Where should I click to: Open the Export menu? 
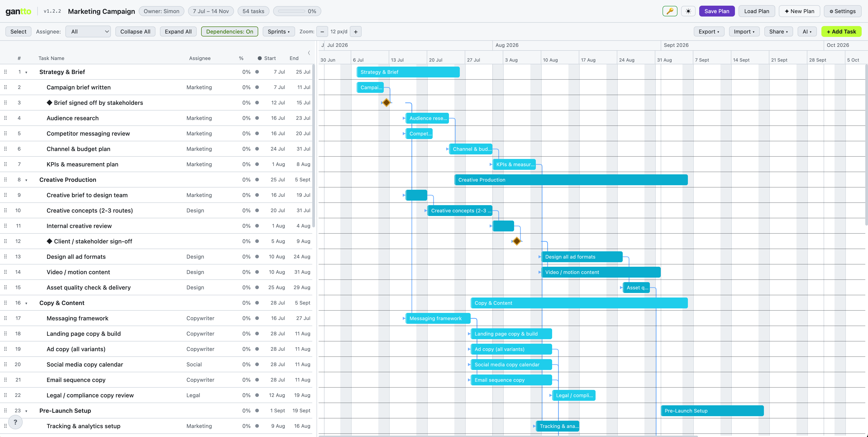pos(709,32)
